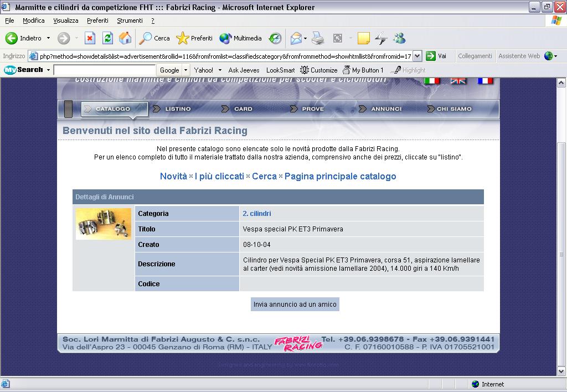Open the Modifica menu

click(34, 20)
